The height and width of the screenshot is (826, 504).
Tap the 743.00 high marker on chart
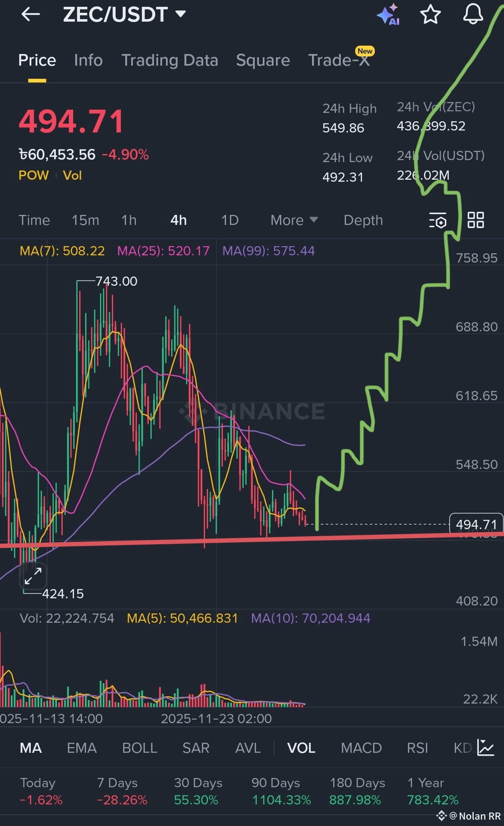point(116,281)
